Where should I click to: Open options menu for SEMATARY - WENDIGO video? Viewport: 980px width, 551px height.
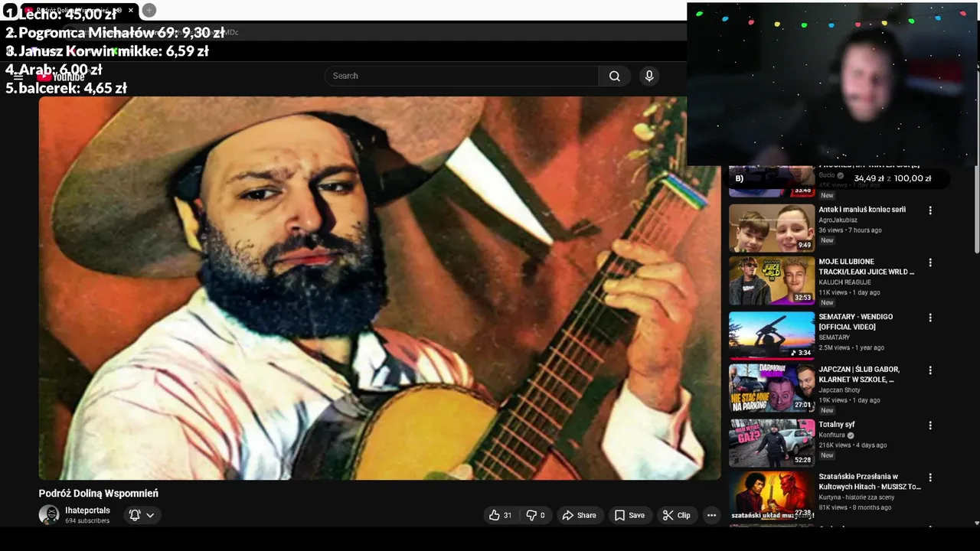(930, 318)
